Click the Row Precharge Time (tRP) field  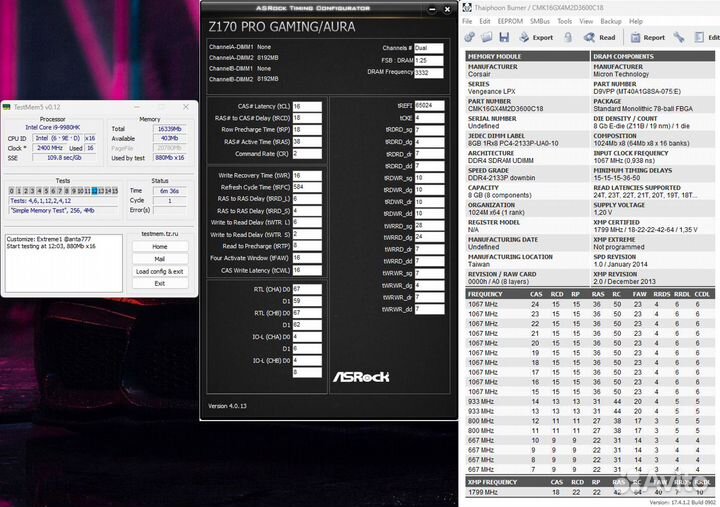point(307,130)
